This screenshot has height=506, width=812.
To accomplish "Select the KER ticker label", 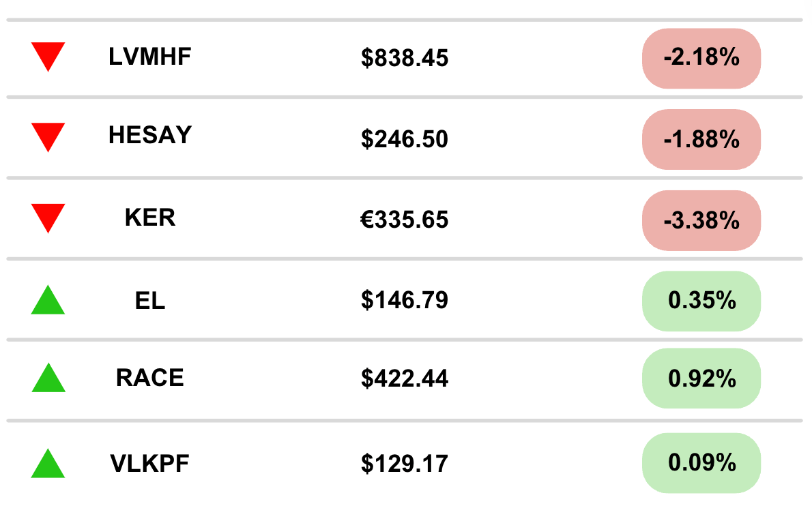I will (x=150, y=218).
